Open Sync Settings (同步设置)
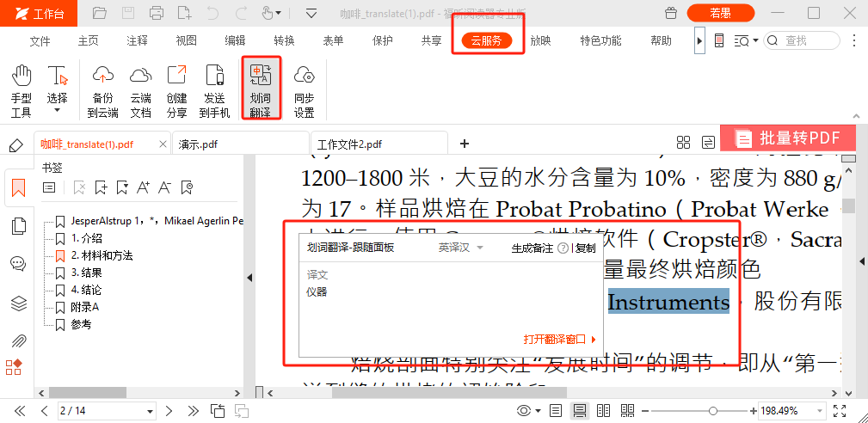The image size is (868, 423). point(304,90)
